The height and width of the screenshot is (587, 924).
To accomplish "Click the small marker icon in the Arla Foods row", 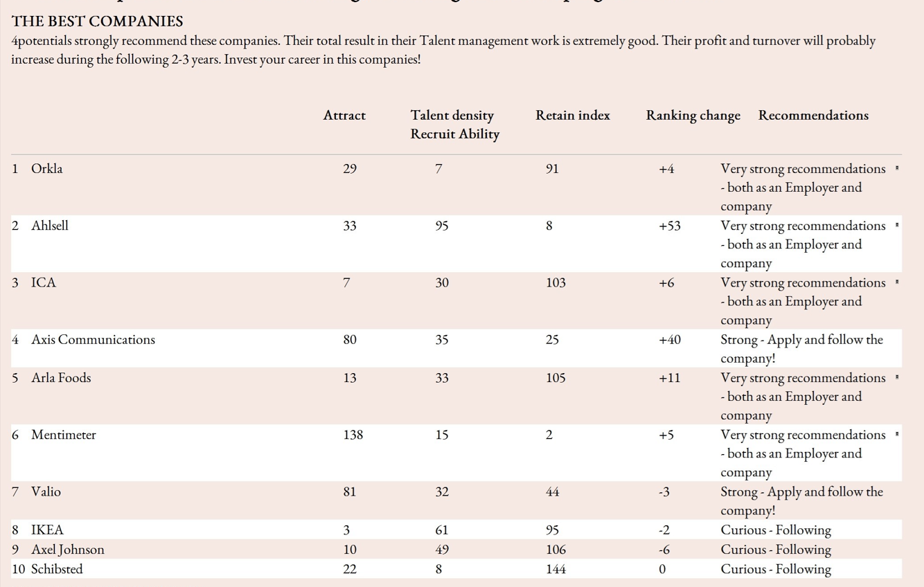I will click(897, 377).
